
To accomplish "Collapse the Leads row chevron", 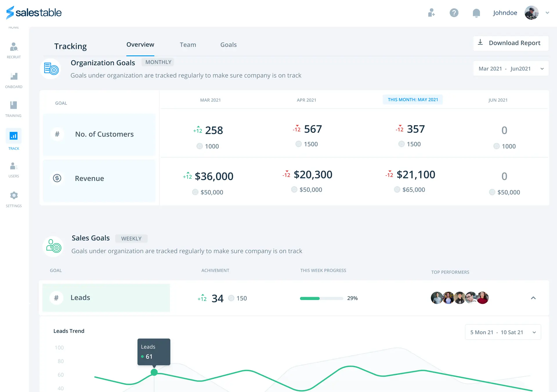I will tap(533, 298).
